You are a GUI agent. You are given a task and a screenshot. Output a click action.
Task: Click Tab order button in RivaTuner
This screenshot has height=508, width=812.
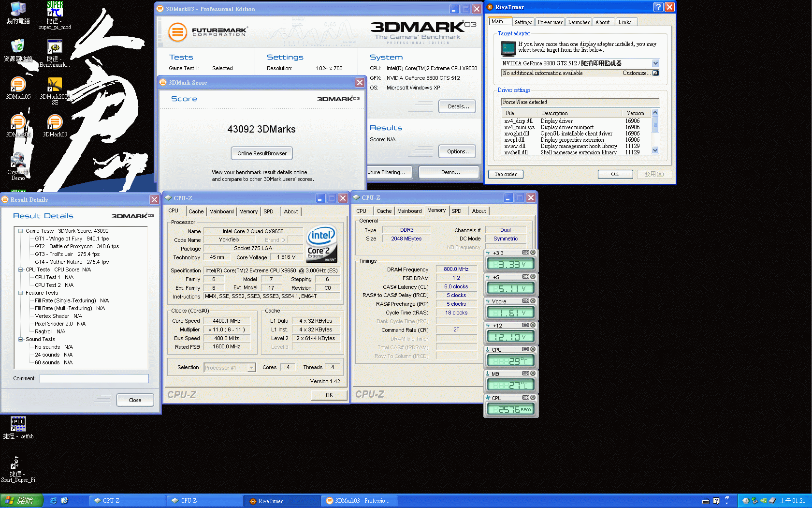coord(506,174)
